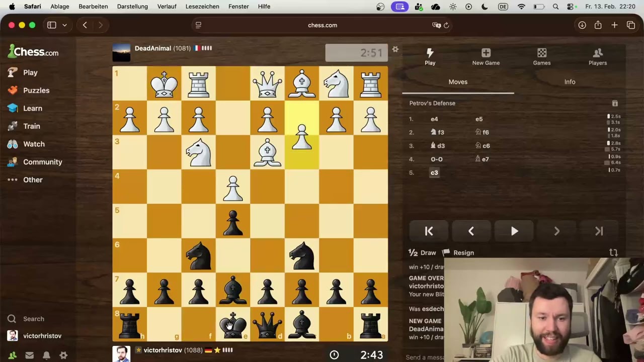Click the white queen piece

point(267,83)
